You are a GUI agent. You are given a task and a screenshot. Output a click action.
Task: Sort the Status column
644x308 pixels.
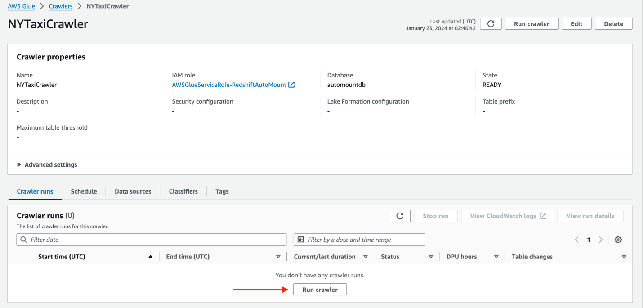[431, 257]
